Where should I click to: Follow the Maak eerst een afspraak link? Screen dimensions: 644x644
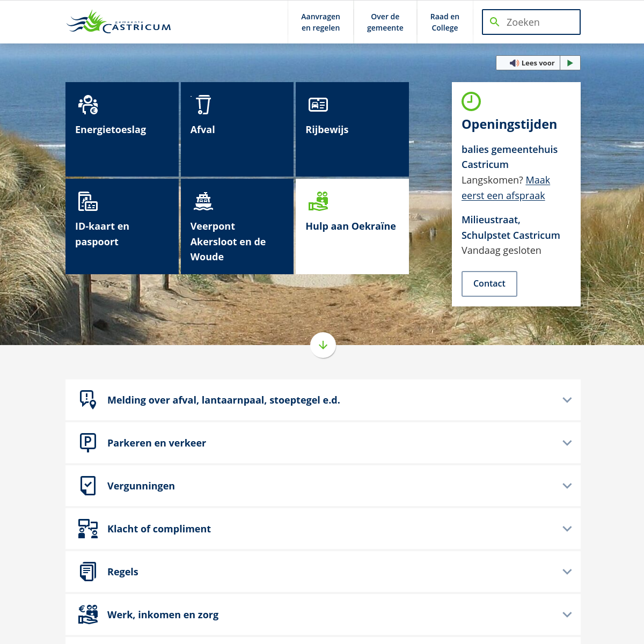click(x=506, y=188)
